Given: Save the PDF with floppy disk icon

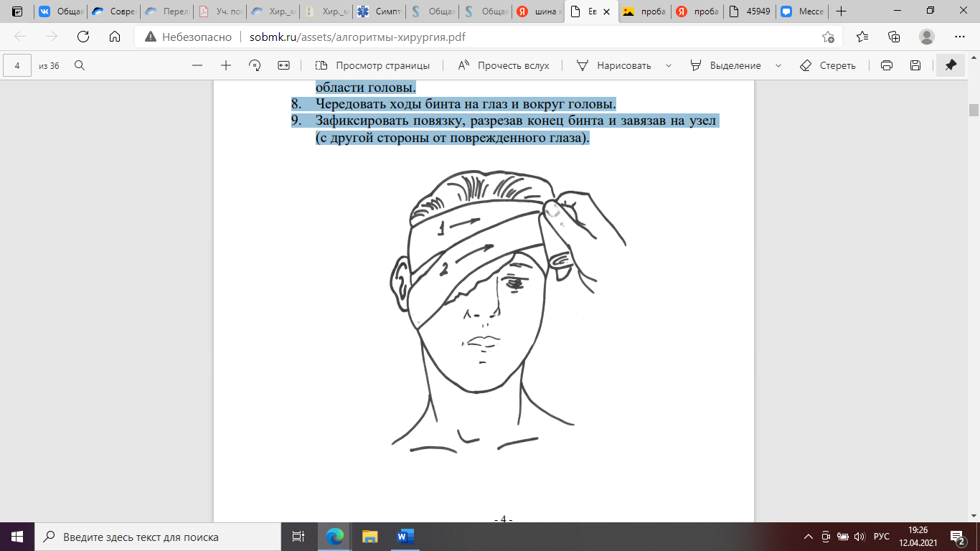Looking at the screenshot, I should point(915,65).
